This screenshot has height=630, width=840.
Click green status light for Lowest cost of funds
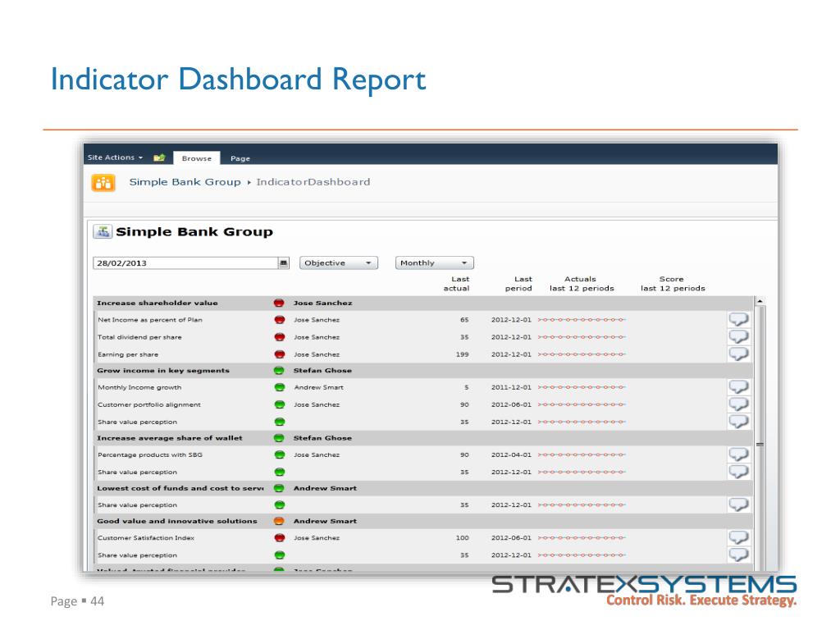pyautogui.click(x=279, y=489)
